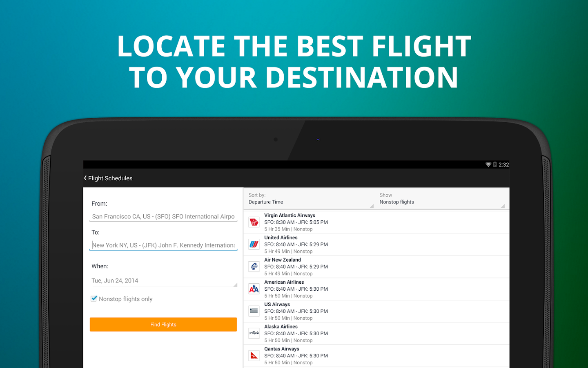Tap the Alaska Airlines logo icon
This screenshot has width=588, height=368.
254,333
